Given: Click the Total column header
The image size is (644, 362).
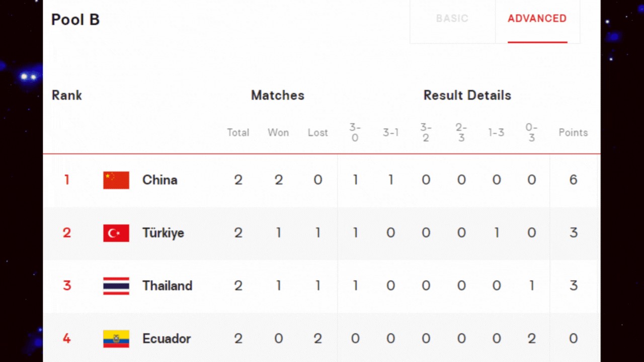Looking at the screenshot, I should [238, 133].
